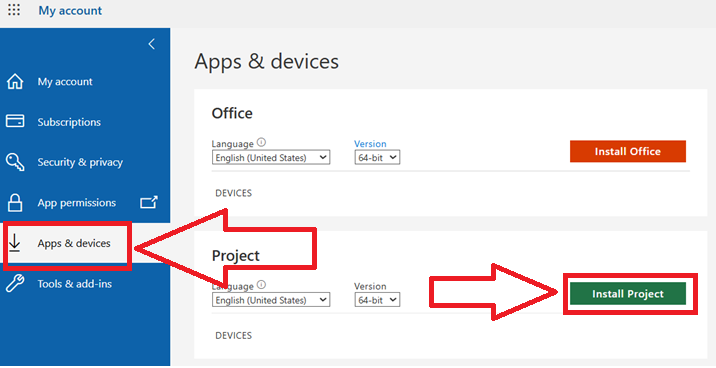Click the Apps & devices page heading

coord(267,62)
